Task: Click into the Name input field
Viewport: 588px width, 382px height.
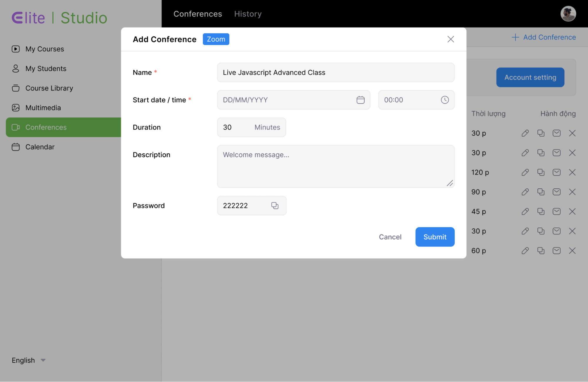Action: tap(335, 73)
